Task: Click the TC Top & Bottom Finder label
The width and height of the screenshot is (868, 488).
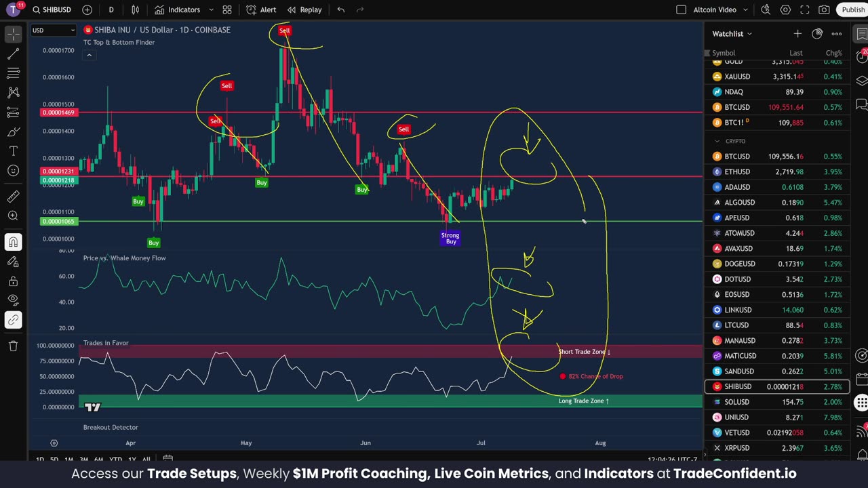Action: point(119,42)
